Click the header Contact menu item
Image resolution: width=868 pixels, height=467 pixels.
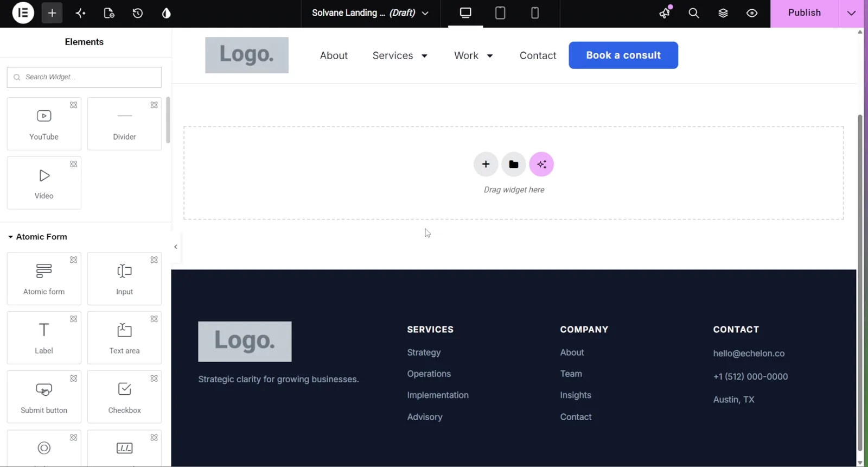click(538, 55)
